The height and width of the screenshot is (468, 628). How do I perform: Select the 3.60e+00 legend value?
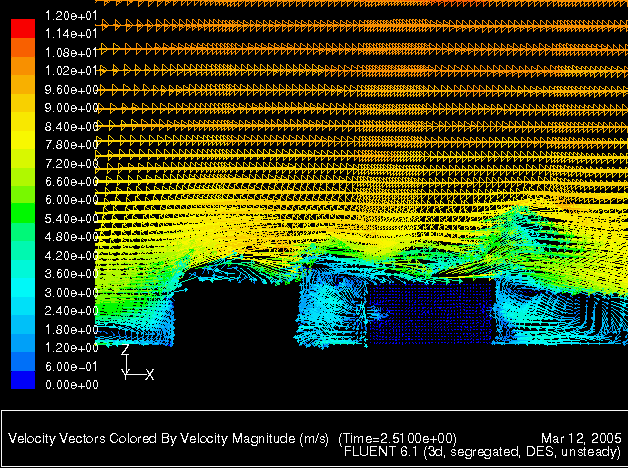pos(71,274)
